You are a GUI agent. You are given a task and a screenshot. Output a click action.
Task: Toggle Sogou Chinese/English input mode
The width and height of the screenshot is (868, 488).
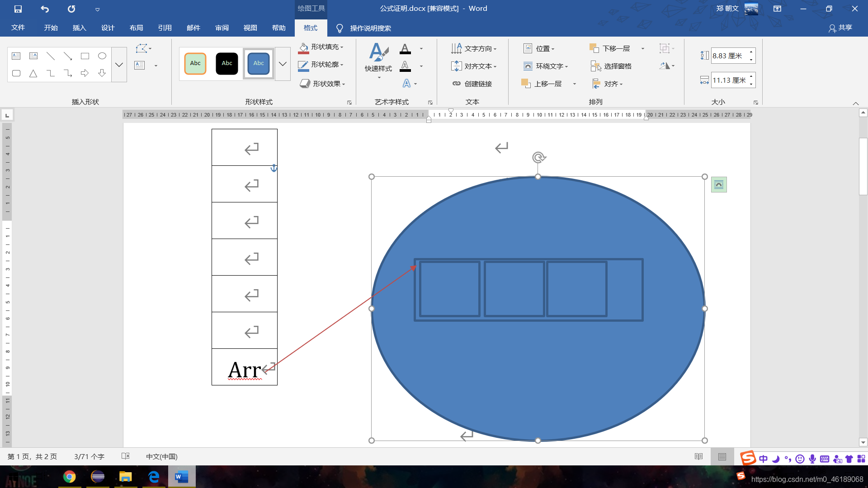[764, 459]
